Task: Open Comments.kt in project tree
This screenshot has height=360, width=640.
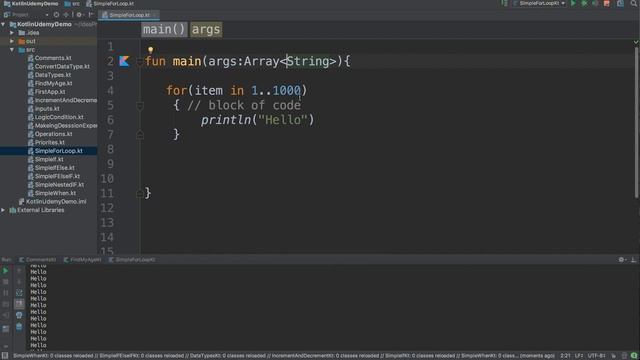Action: point(49,58)
